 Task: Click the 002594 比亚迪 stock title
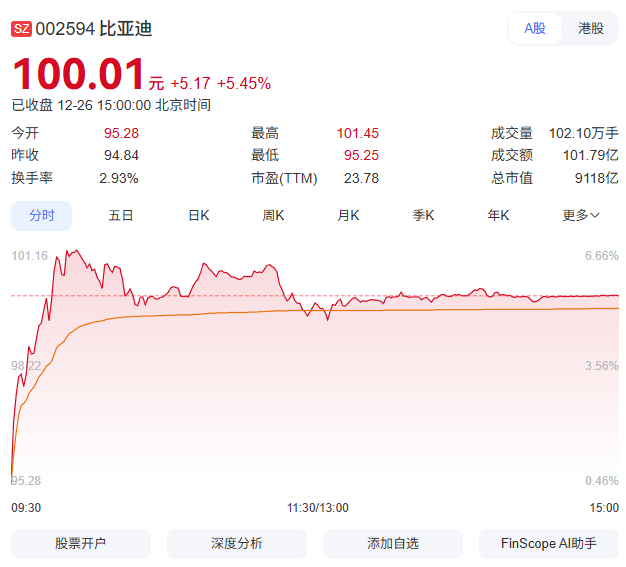tap(94, 29)
